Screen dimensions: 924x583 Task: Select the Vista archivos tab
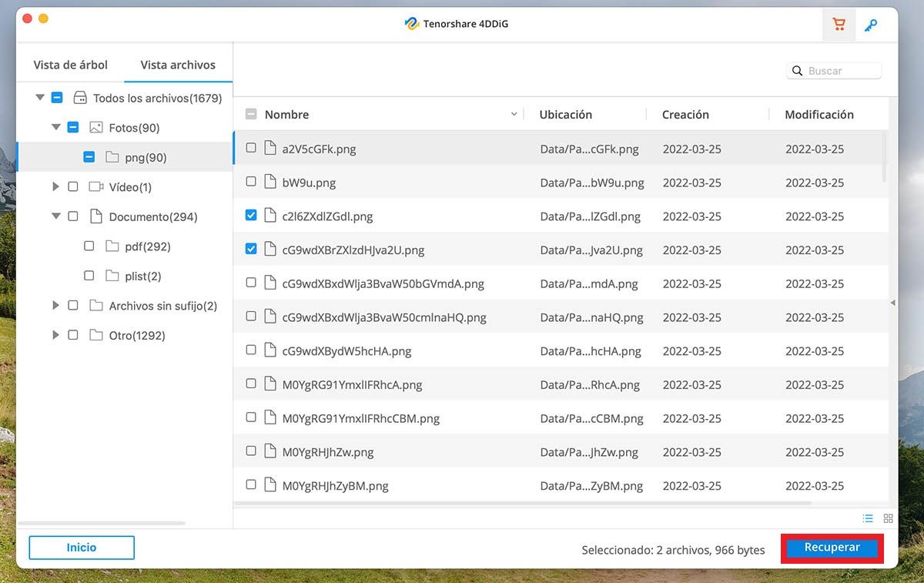(178, 65)
